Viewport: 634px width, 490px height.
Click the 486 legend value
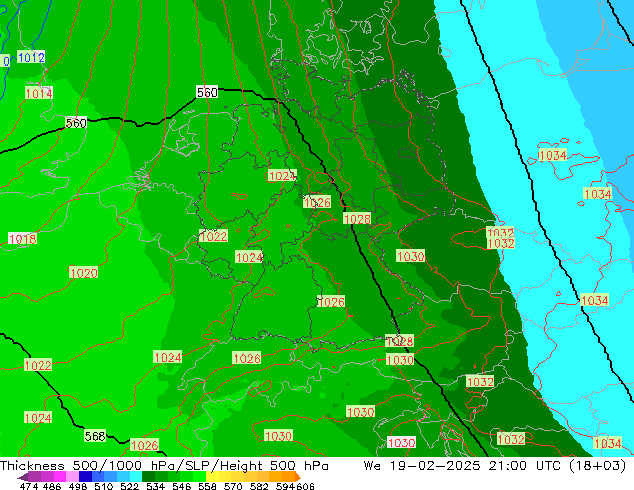pyautogui.click(x=52, y=486)
